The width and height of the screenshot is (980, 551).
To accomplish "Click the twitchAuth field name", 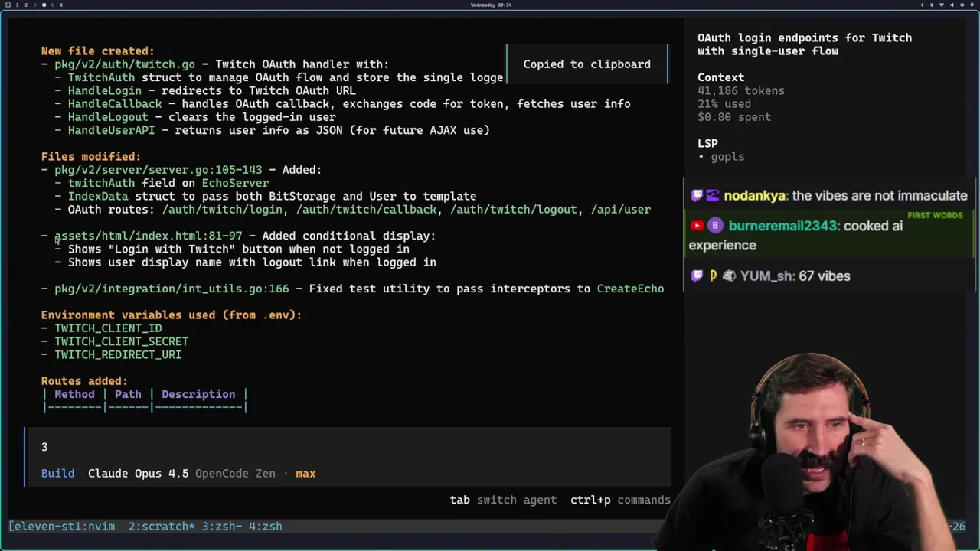I will click(x=101, y=183).
